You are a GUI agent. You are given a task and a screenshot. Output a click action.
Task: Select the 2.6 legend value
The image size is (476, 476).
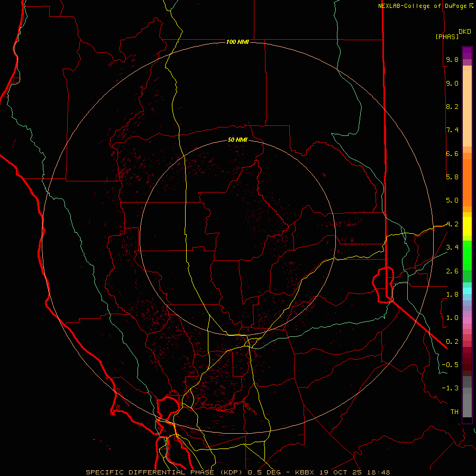coord(452,271)
